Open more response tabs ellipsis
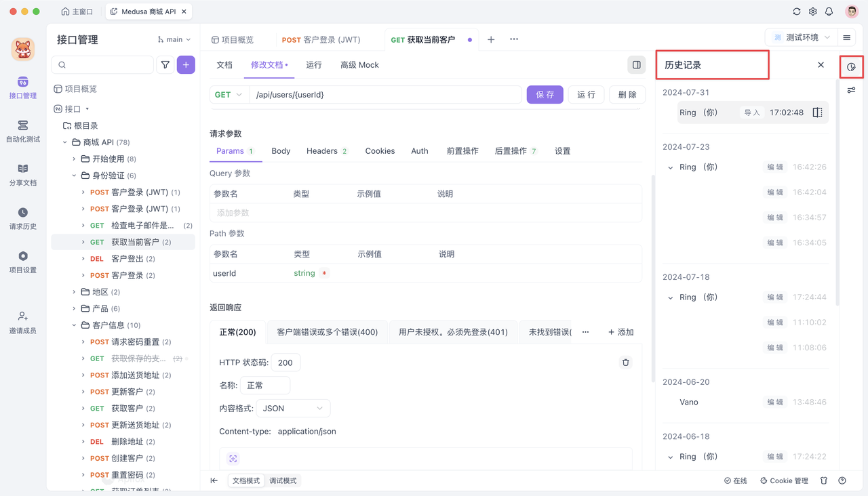 (x=585, y=332)
